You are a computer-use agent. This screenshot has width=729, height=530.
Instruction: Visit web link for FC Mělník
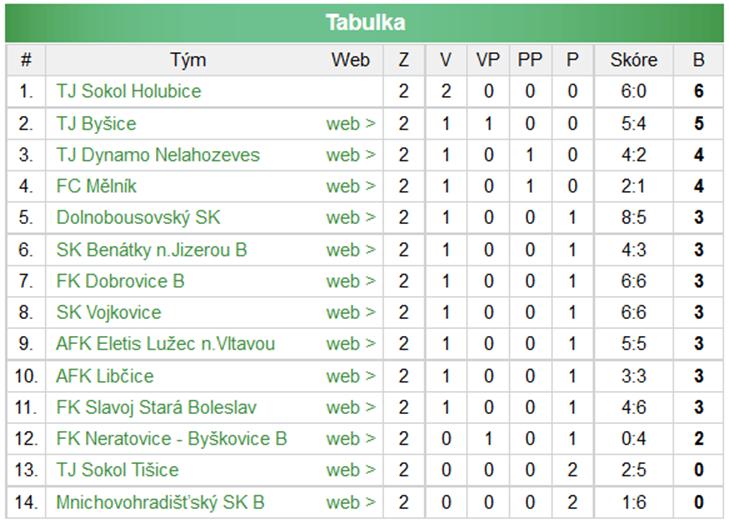click(x=351, y=186)
